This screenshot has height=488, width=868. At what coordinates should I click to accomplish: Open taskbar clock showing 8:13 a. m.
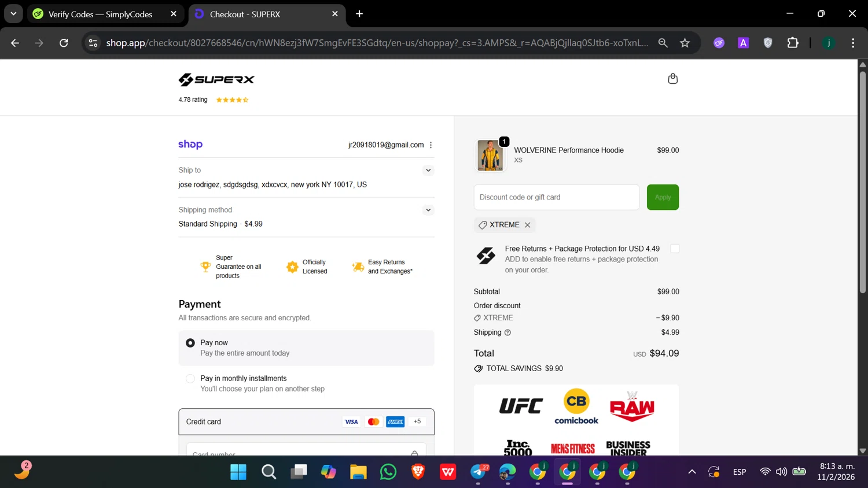pos(836,472)
